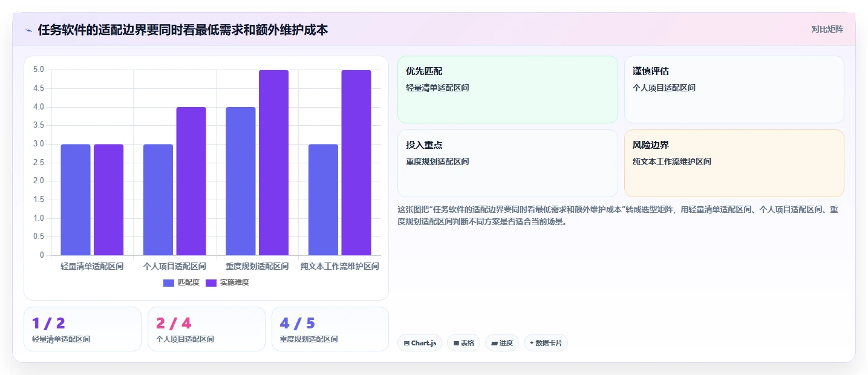Click the 匹配度 legend text
This screenshot has height=375, width=868.
188,282
